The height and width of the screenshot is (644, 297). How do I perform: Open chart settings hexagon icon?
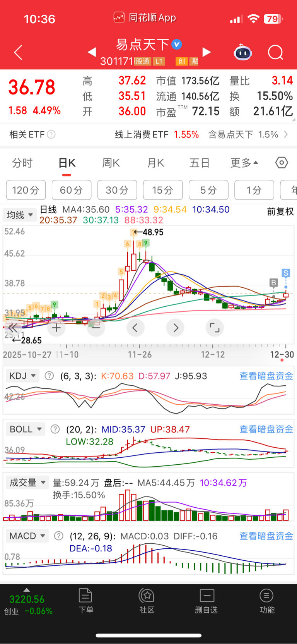[282, 163]
